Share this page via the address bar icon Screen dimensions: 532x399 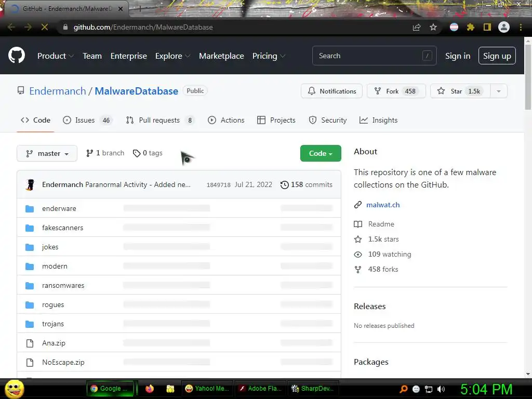pyautogui.click(x=417, y=27)
